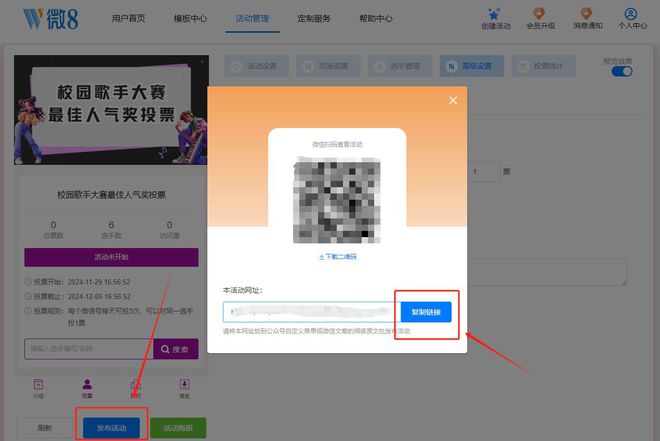Click the title 校园歌手大赛最佳人气奖投票
Image resolution: width=660 pixels, height=441 pixels.
111,195
